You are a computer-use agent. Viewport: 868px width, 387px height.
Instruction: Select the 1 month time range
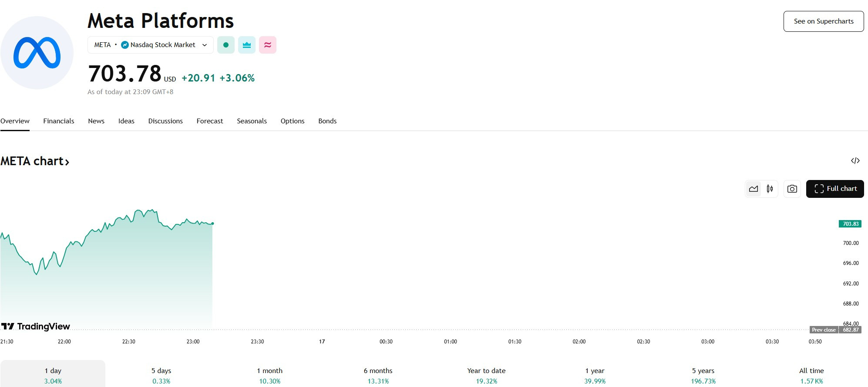[270, 375]
